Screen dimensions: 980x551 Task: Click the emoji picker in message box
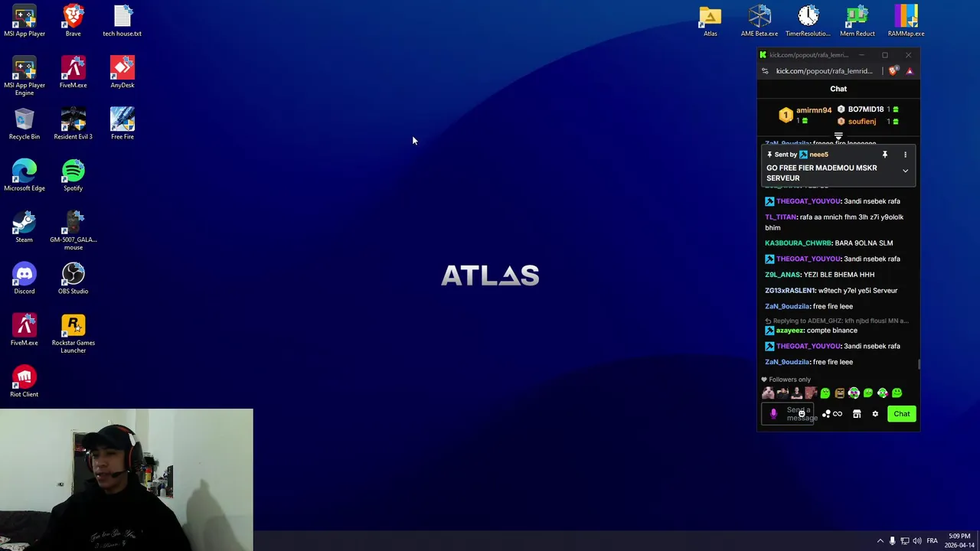coord(802,414)
